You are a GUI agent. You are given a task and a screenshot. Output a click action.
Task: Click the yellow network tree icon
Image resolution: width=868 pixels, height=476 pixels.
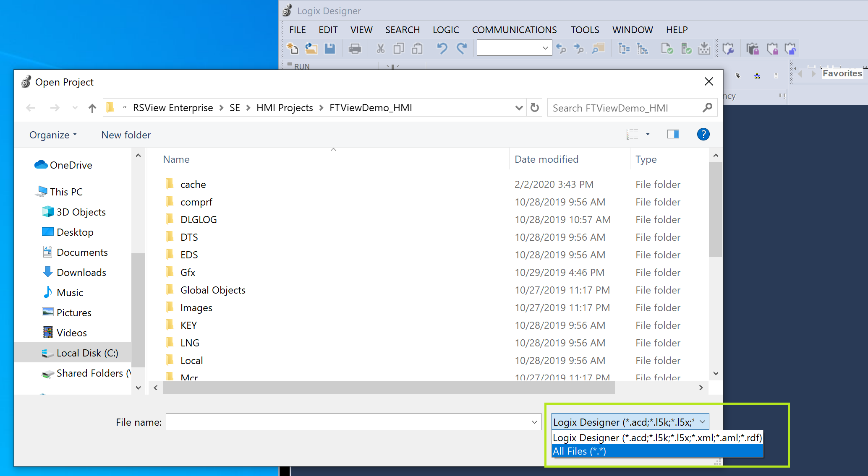[x=757, y=76]
